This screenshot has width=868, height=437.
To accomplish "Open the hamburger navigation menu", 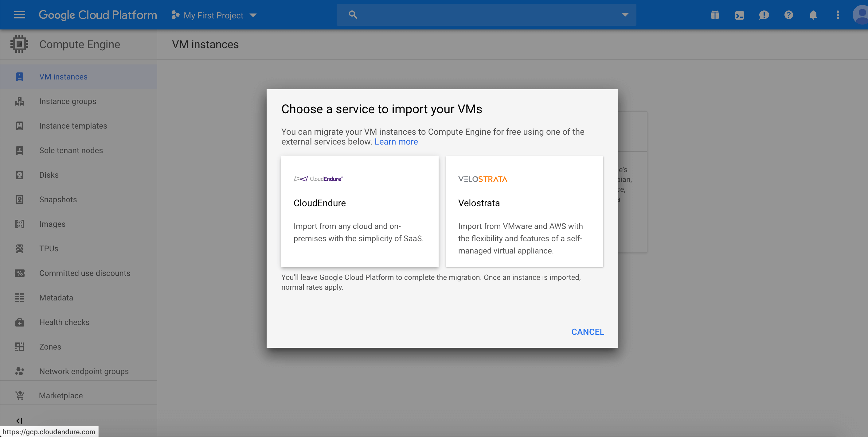I will (20, 15).
